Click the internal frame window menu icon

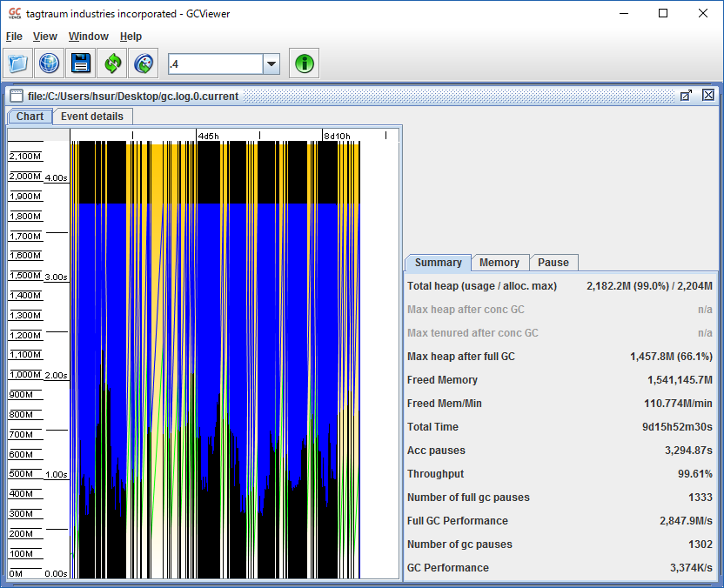(x=17, y=96)
